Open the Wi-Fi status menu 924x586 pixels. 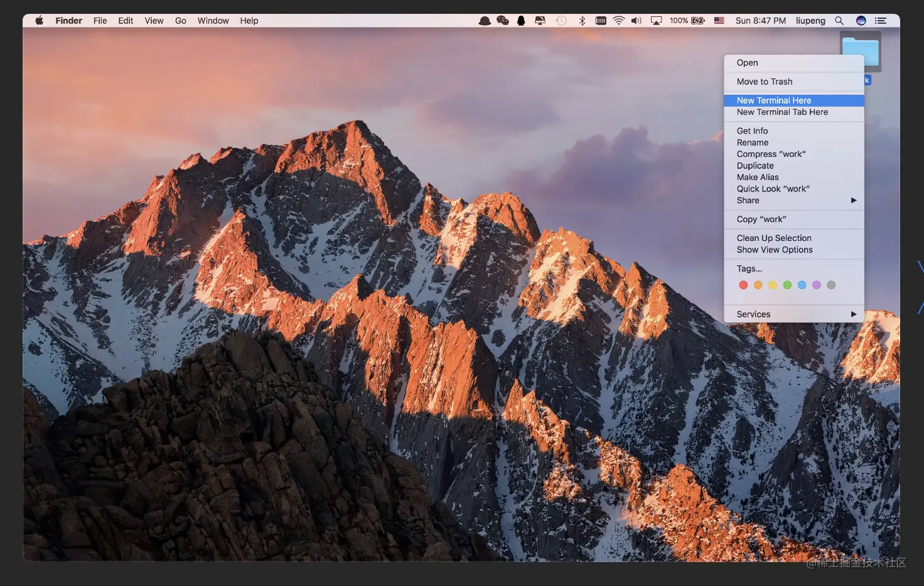coord(619,21)
